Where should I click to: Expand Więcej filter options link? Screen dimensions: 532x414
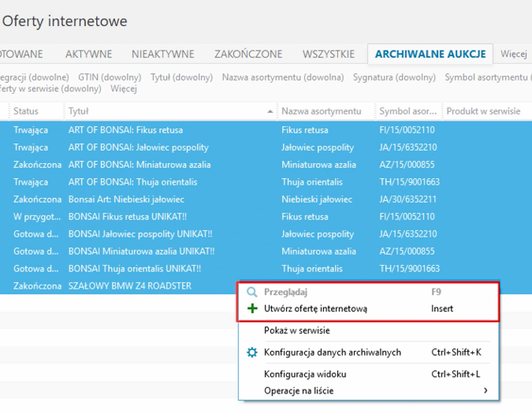(x=124, y=89)
